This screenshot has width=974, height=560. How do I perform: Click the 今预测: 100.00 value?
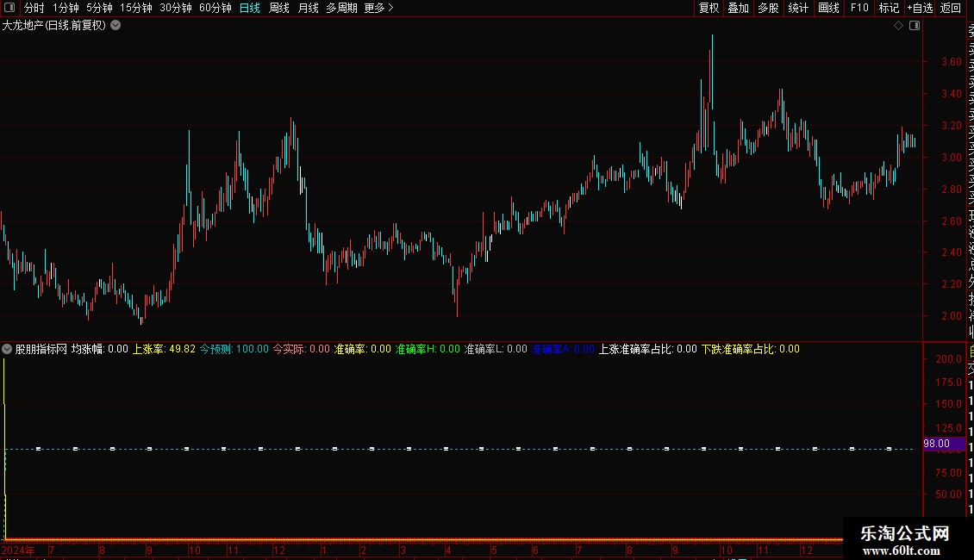[234, 349]
